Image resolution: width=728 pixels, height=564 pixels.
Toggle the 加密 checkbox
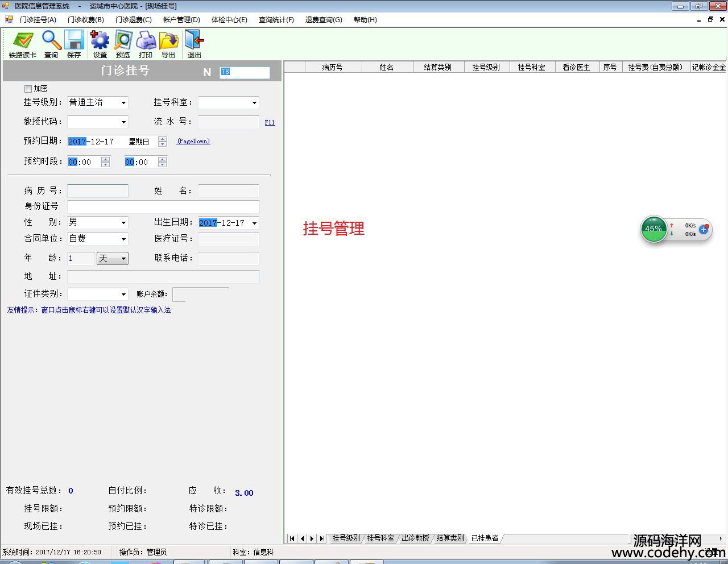(28, 89)
